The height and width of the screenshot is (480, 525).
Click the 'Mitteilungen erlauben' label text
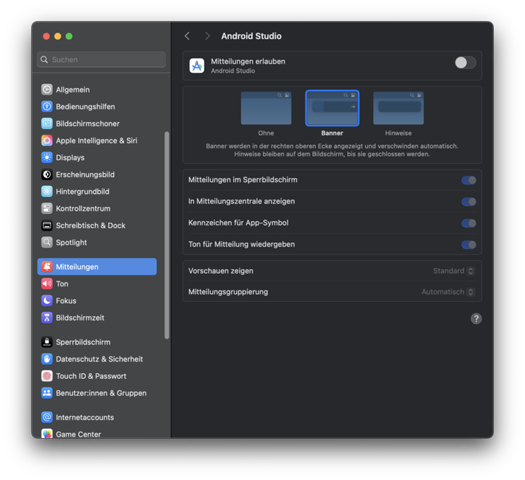[248, 62]
